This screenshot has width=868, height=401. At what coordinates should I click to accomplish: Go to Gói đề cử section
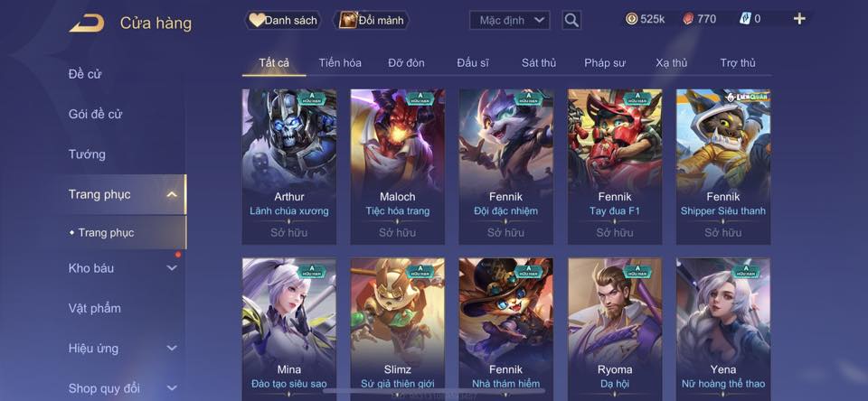click(x=95, y=114)
